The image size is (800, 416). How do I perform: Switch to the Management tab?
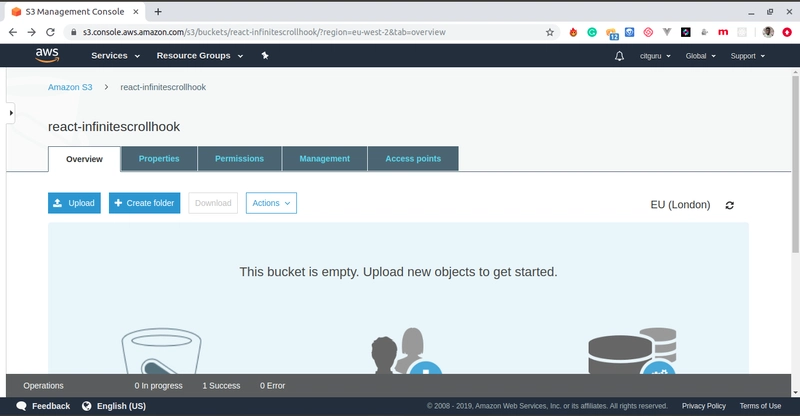point(324,159)
